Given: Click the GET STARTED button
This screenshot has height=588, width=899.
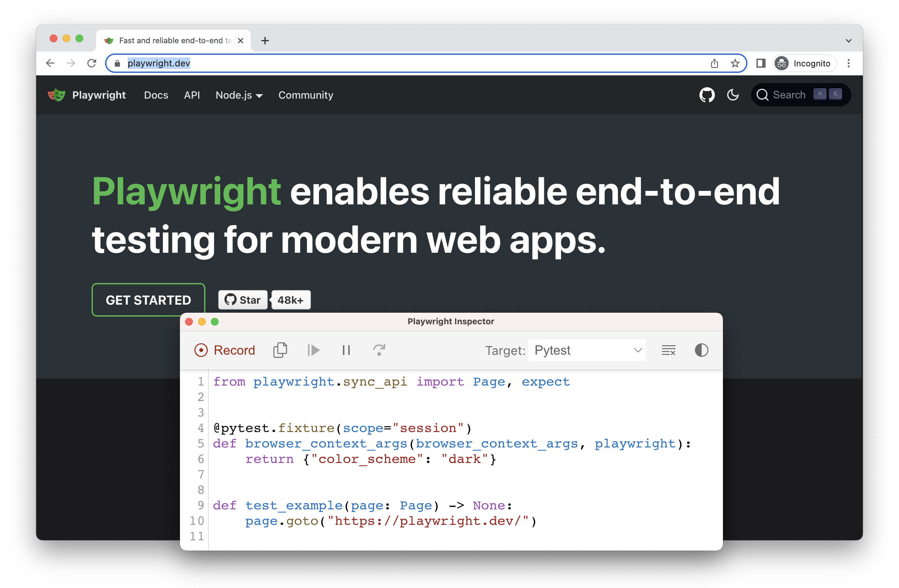Looking at the screenshot, I should point(148,300).
